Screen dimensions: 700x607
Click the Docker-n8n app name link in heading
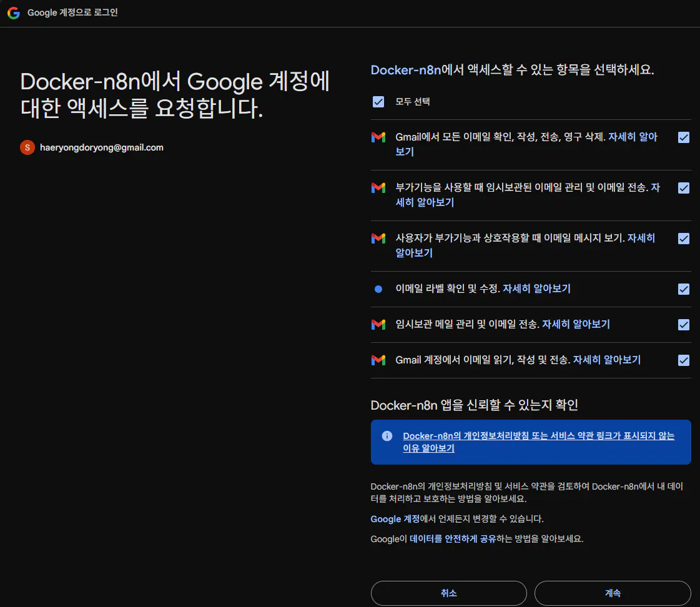406,70
